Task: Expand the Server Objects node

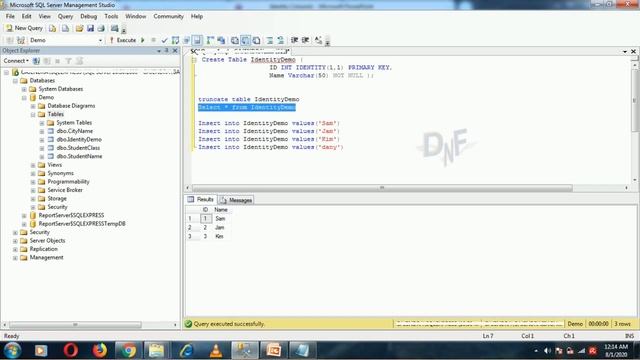Action: [15, 241]
